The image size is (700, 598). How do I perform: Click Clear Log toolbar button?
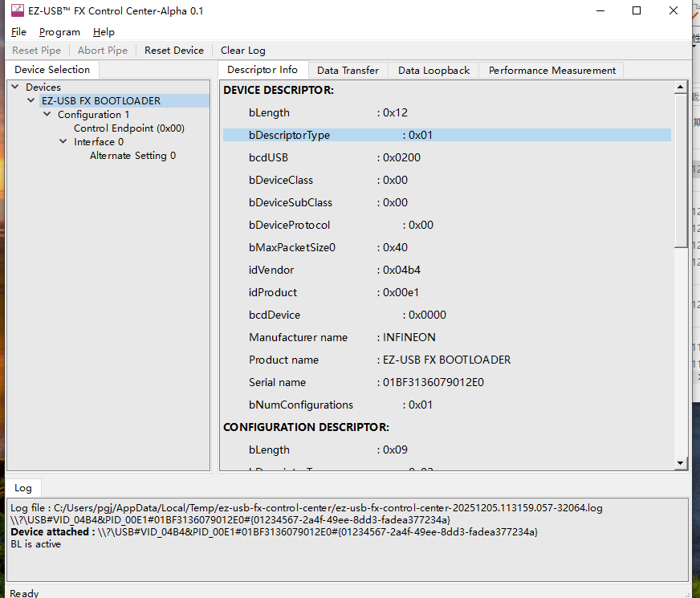point(243,51)
